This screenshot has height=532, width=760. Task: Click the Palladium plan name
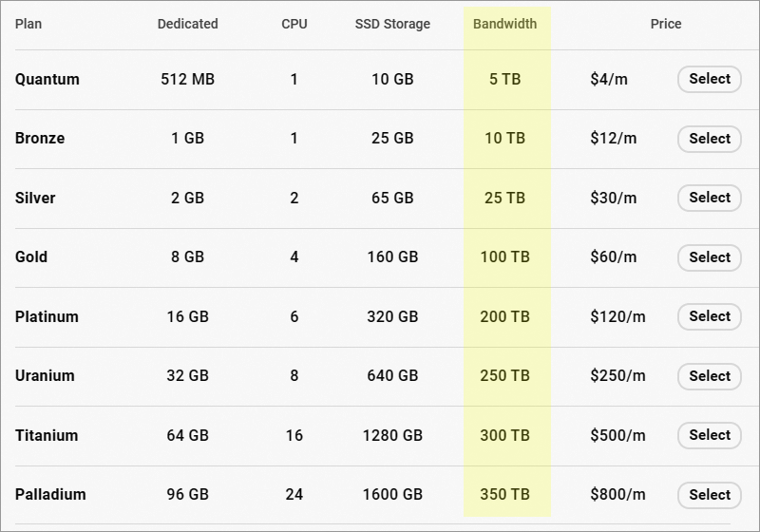[x=50, y=495]
